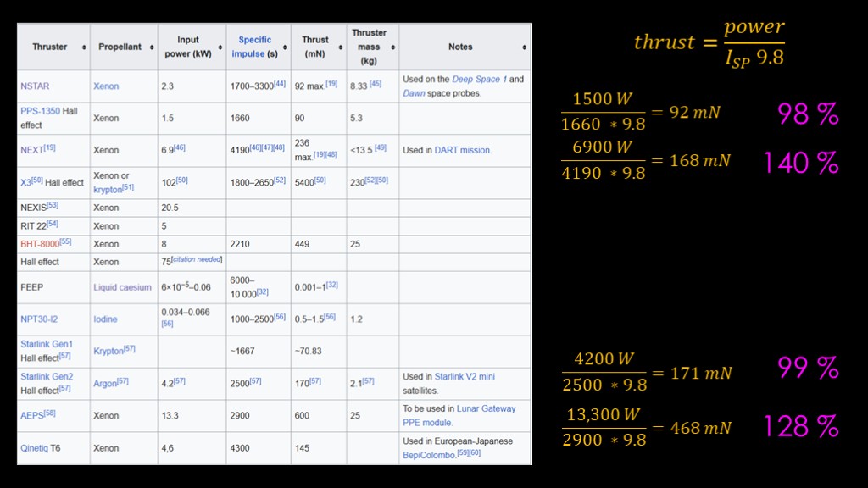The width and height of the screenshot is (868, 488).
Task: Select the 449 thrust cell
Action: pyautogui.click(x=319, y=244)
